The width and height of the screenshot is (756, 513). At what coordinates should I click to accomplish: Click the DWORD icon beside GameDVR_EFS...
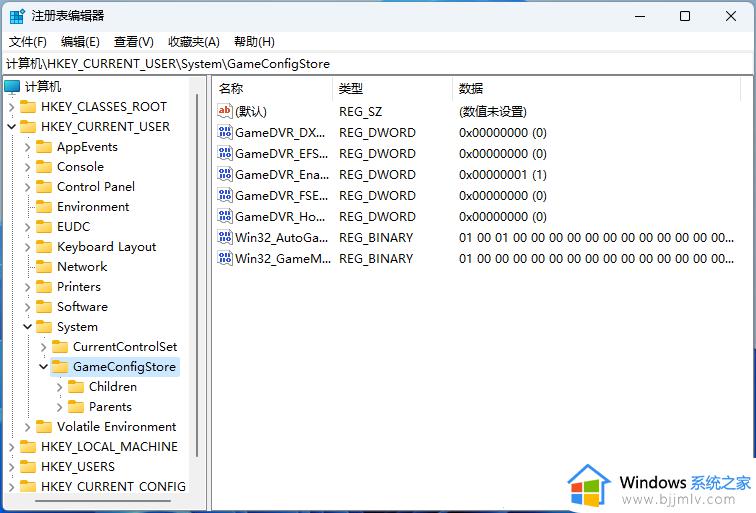(x=225, y=153)
